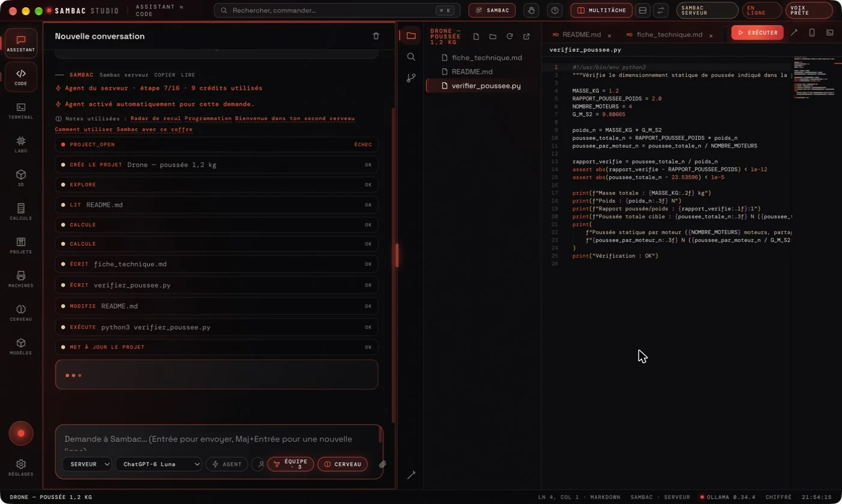Open the source control branch icon
Screen dimensions: 842x504
411,78
